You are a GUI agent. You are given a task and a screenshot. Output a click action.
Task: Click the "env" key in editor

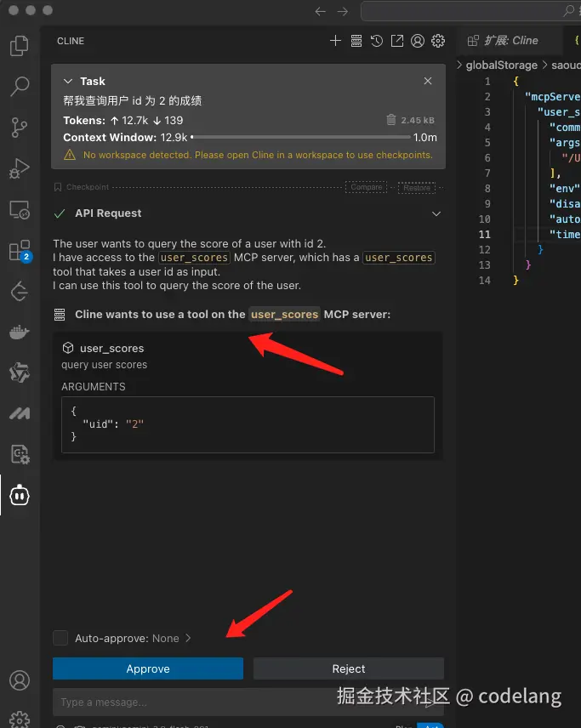coord(565,189)
